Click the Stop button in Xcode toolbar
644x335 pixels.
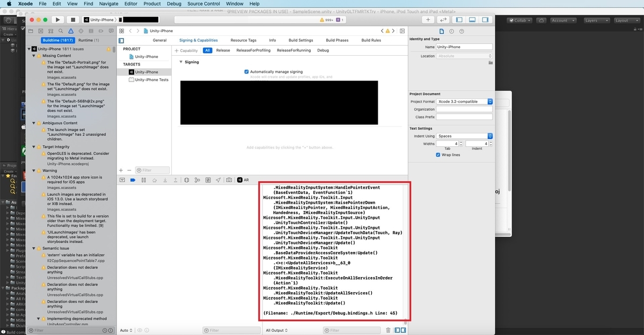click(73, 20)
